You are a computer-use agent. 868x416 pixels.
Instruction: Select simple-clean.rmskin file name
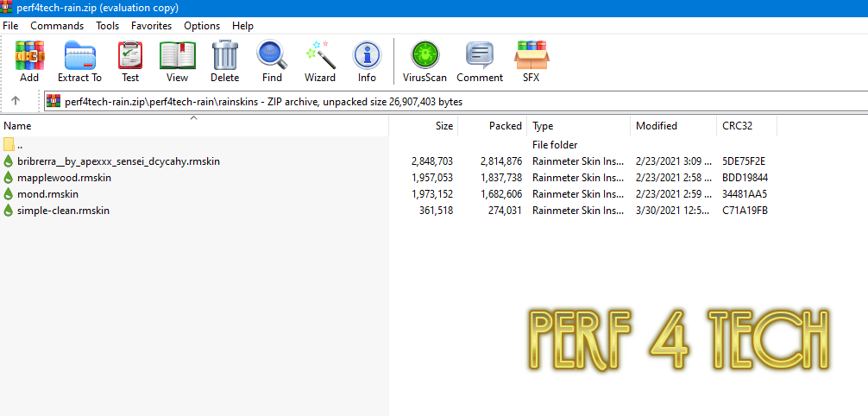pyautogui.click(x=63, y=211)
